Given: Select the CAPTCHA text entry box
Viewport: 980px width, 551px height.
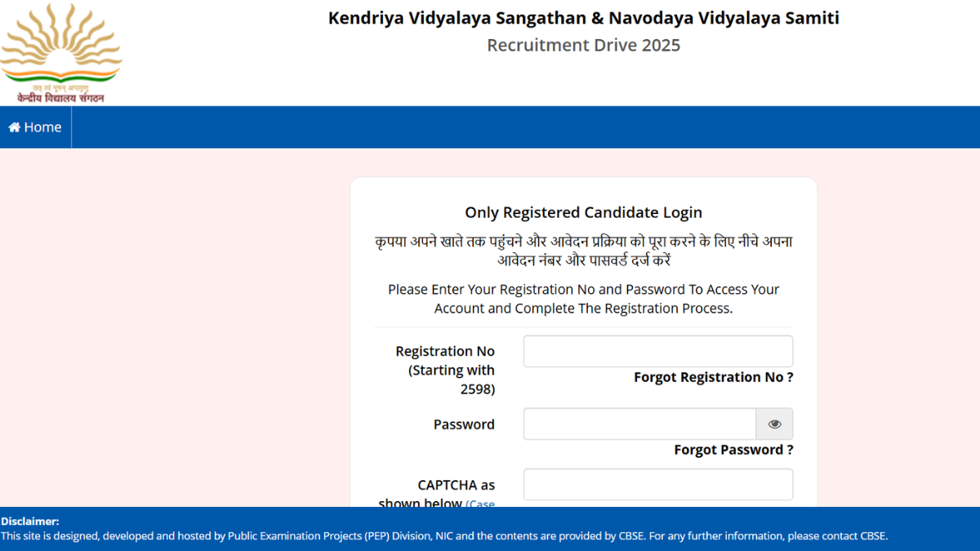Looking at the screenshot, I should (x=657, y=484).
